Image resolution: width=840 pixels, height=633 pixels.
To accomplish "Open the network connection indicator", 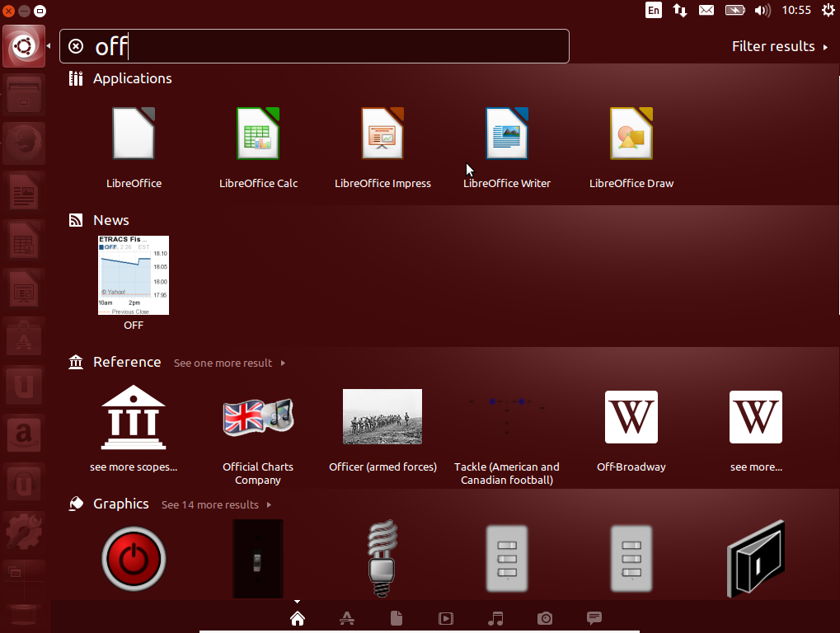I will point(680,10).
